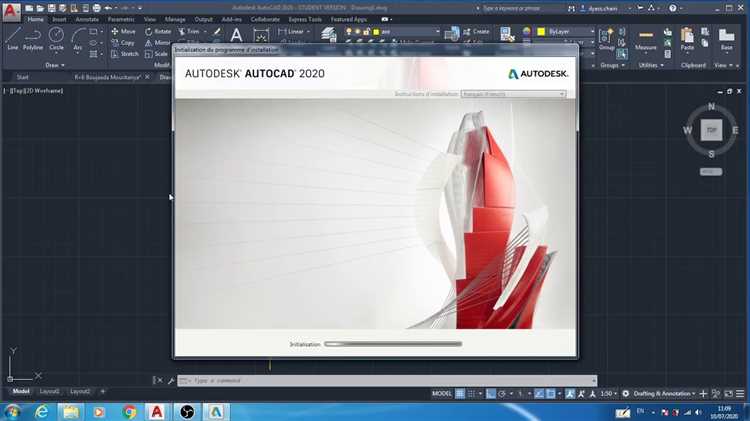The height and width of the screenshot is (421, 750).
Task: Activate the Mirror command
Action: coord(157,43)
